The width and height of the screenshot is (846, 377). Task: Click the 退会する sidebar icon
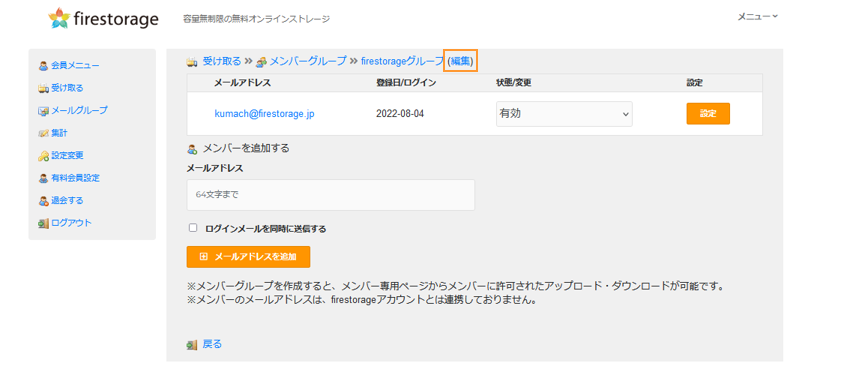tap(43, 201)
